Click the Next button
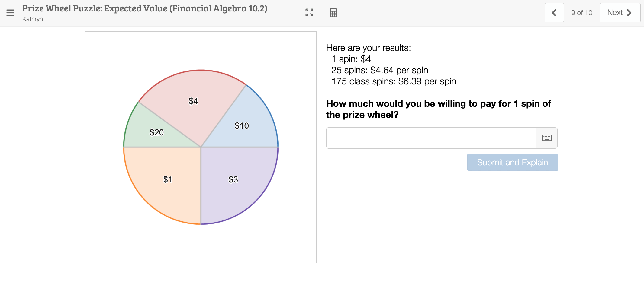 620,13
